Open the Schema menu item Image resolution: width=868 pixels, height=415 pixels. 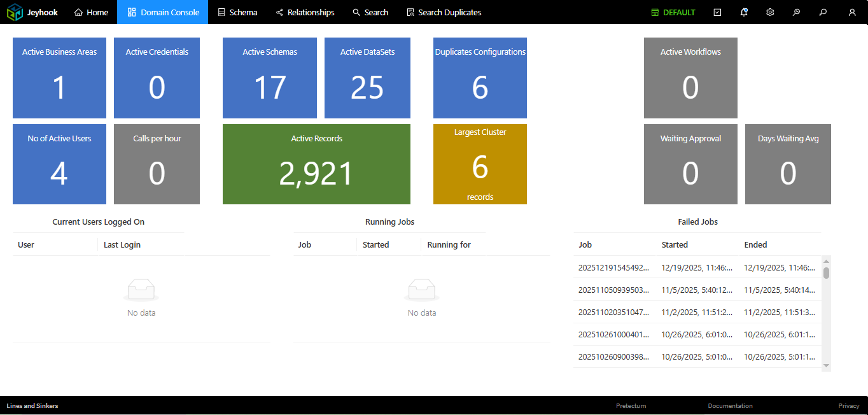[237, 11]
